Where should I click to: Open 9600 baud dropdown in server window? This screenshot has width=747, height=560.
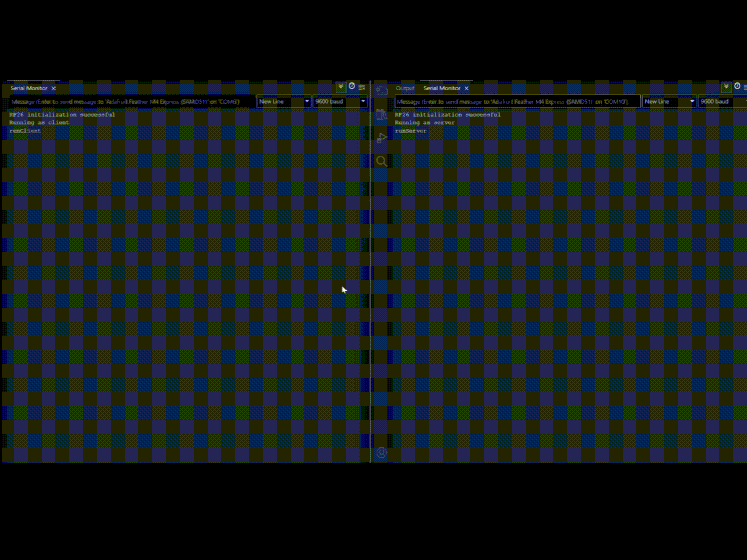(x=723, y=101)
